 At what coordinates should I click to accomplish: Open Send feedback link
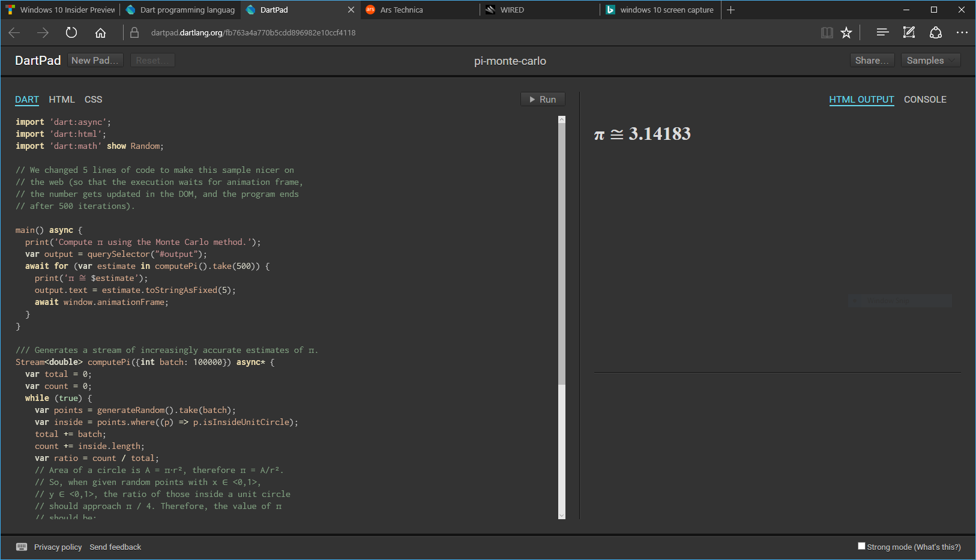pyautogui.click(x=115, y=547)
